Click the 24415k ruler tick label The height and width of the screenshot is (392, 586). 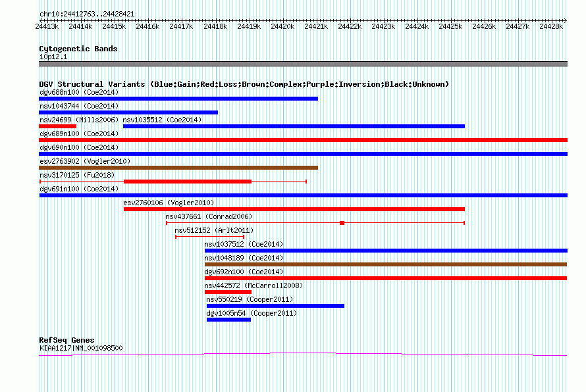coord(114,27)
